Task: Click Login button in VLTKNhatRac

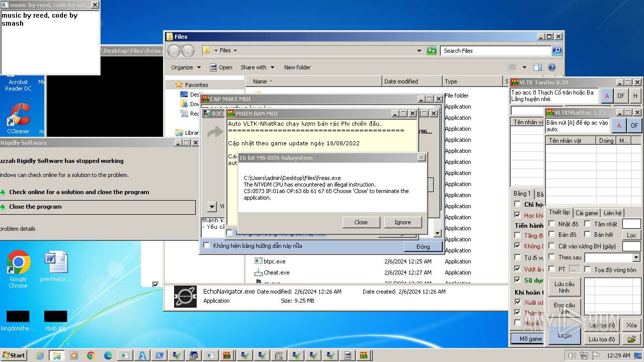Action: point(565,335)
